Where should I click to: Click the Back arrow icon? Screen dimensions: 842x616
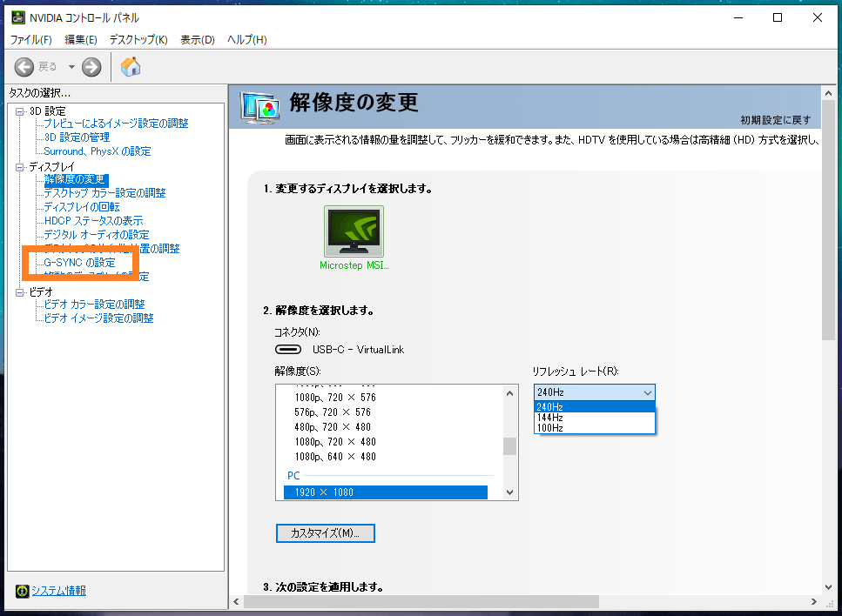24,67
